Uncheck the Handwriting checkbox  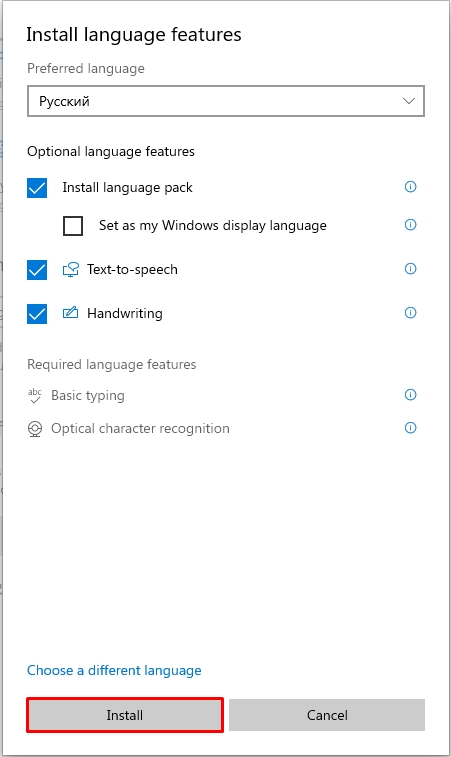point(37,314)
